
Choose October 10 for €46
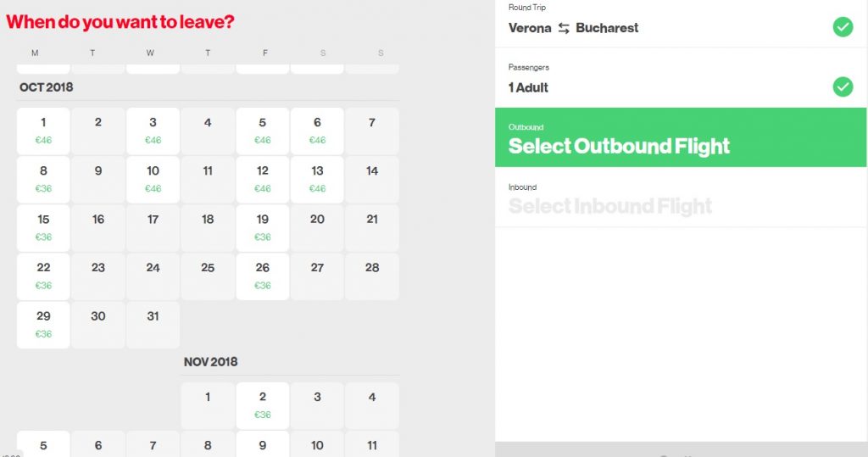(x=153, y=179)
